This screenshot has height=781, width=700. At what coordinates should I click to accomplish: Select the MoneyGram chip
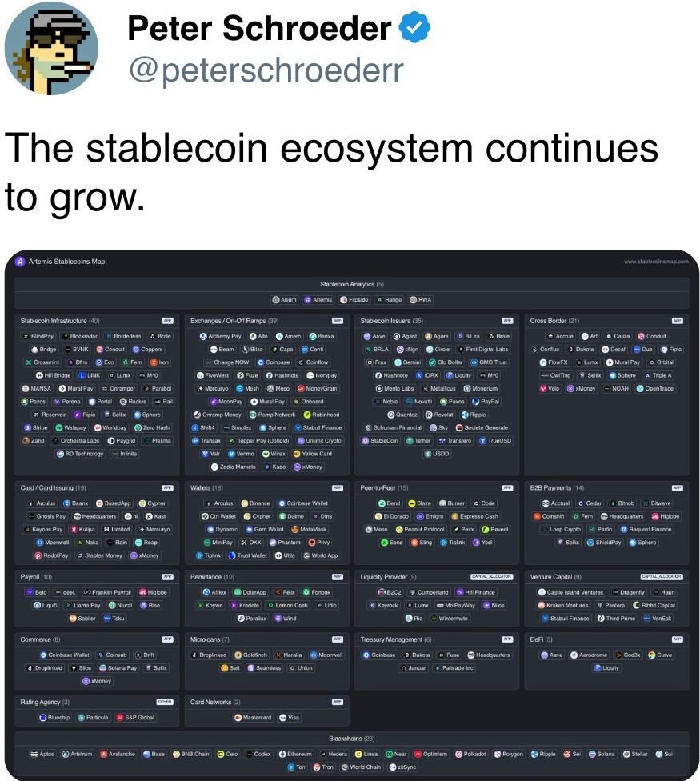(x=316, y=388)
